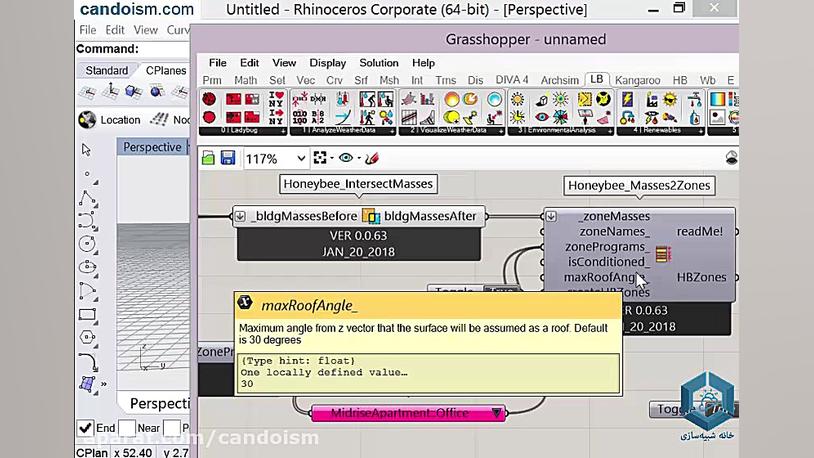The image size is (814, 458).
Task: Click the isConditioned_ input parameter
Action: [x=608, y=262]
